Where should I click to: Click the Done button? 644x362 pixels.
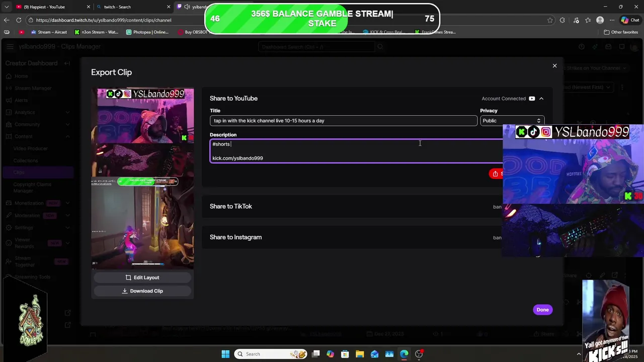[x=542, y=310]
